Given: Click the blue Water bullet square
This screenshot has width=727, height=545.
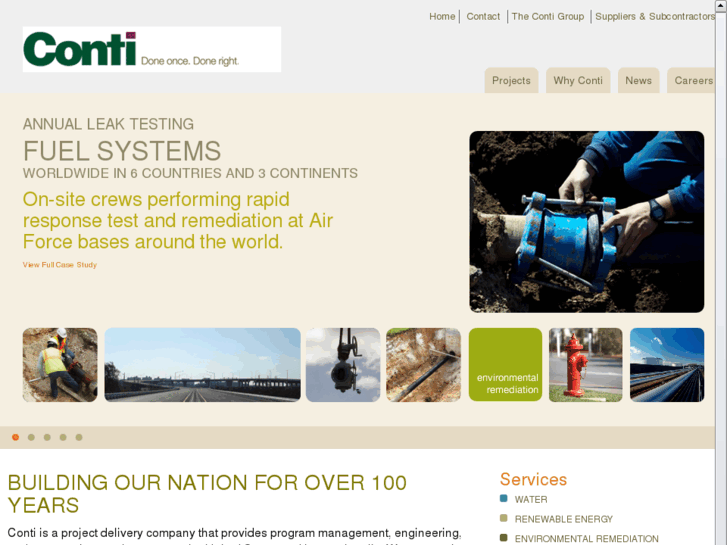Looking at the screenshot, I should (x=504, y=499).
